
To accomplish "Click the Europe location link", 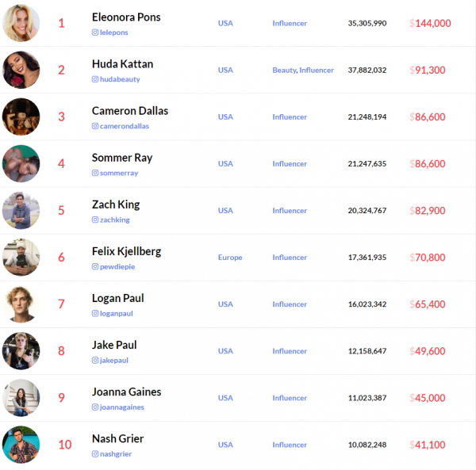I will (230, 258).
